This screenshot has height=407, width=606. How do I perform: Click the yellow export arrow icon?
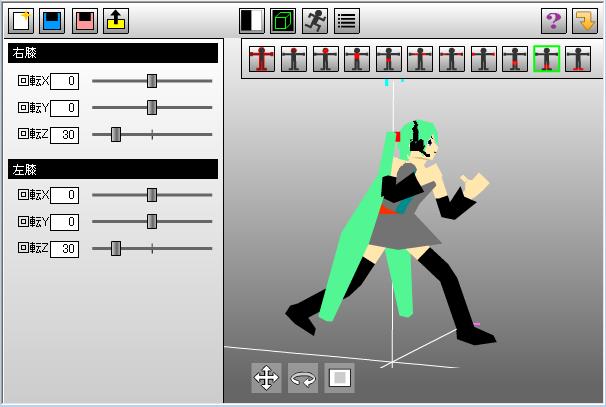[116, 21]
